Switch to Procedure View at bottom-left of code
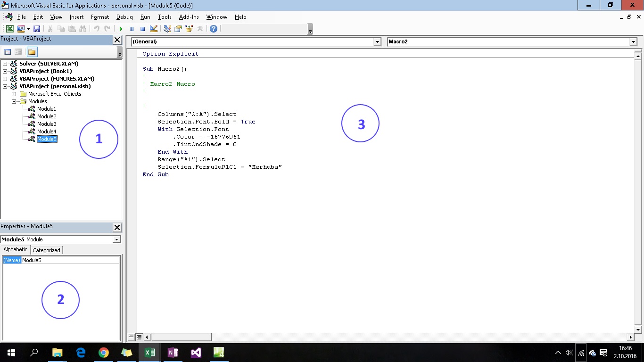Image resolution: width=644 pixels, height=362 pixels. tap(131, 337)
